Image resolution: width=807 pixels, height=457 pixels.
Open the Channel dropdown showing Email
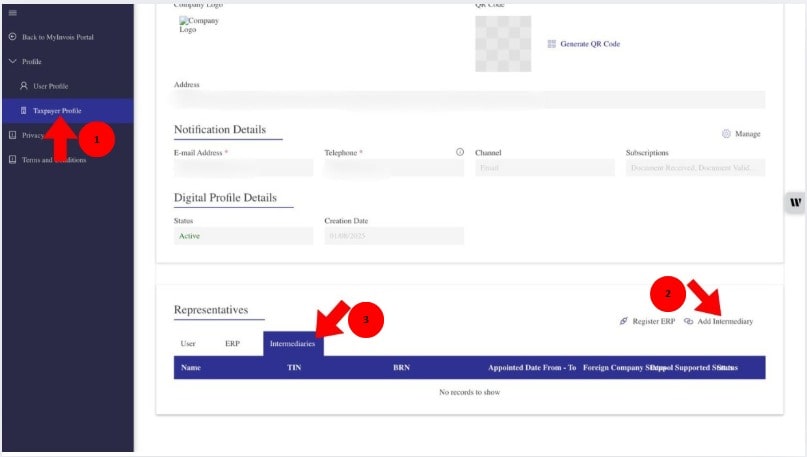pos(544,168)
